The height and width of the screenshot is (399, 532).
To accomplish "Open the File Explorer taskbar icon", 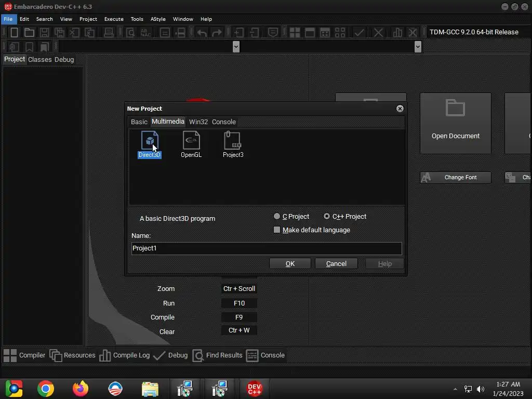I will click(150, 389).
